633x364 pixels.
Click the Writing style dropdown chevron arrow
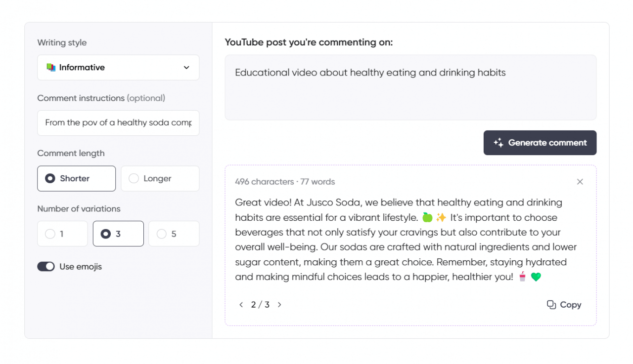coord(186,67)
